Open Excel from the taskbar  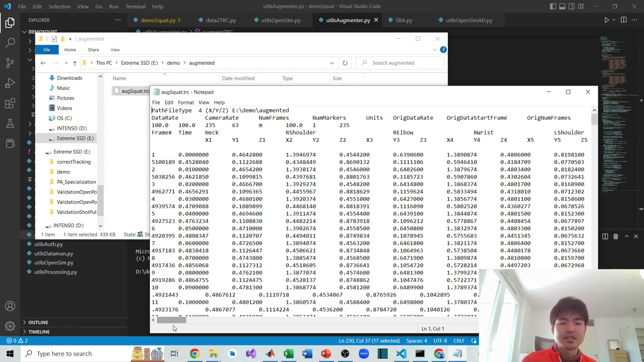(288, 353)
